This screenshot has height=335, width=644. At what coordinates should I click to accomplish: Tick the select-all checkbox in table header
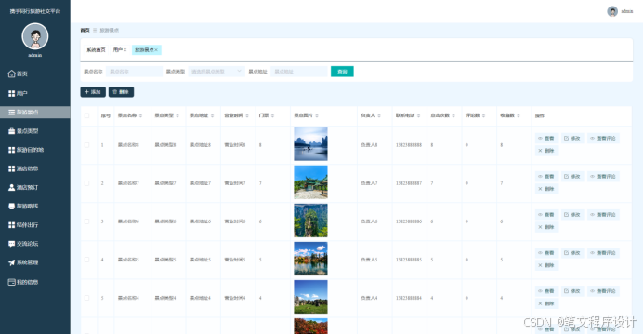tap(86, 116)
